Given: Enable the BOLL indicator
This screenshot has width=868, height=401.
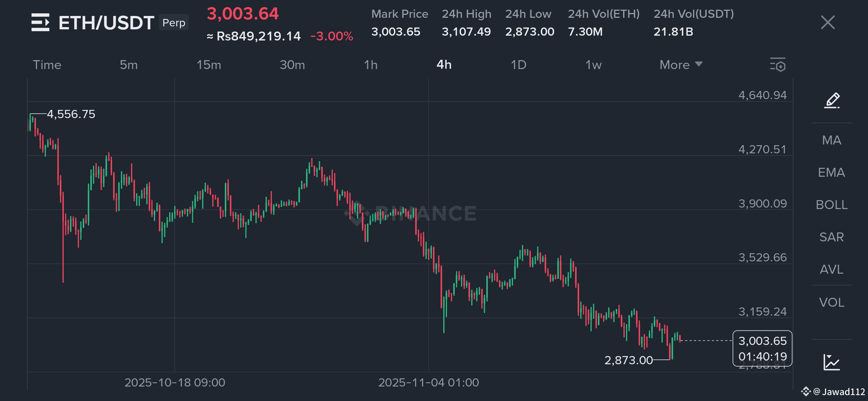Looking at the screenshot, I should pos(832,205).
